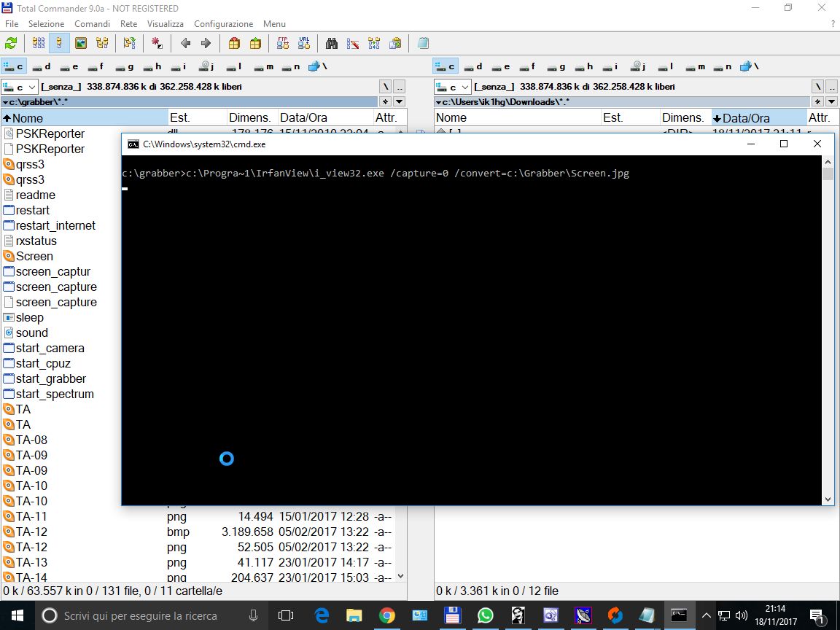
Task: Click the green Refresh icon in toolbar
Action: (x=11, y=43)
